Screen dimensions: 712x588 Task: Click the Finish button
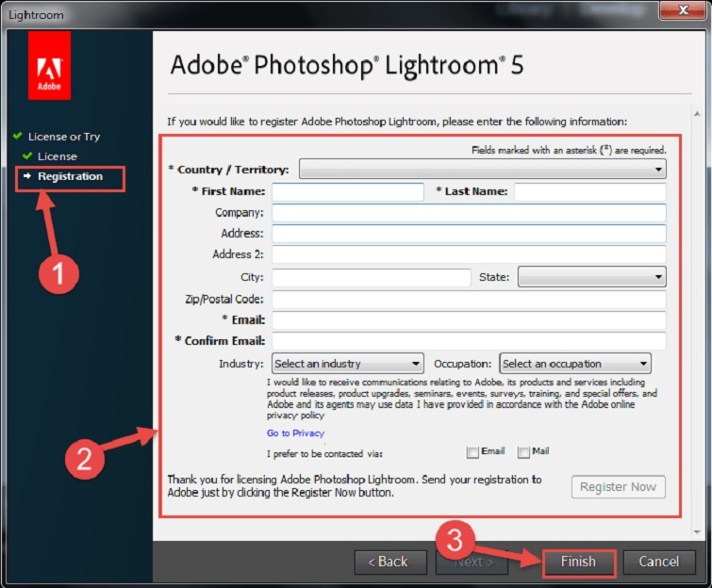(x=578, y=562)
